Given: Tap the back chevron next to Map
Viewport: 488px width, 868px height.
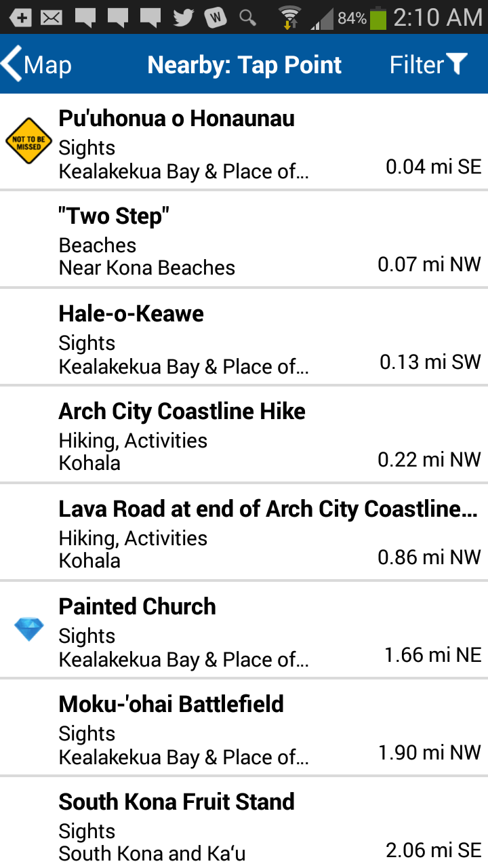Looking at the screenshot, I should click(12, 64).
